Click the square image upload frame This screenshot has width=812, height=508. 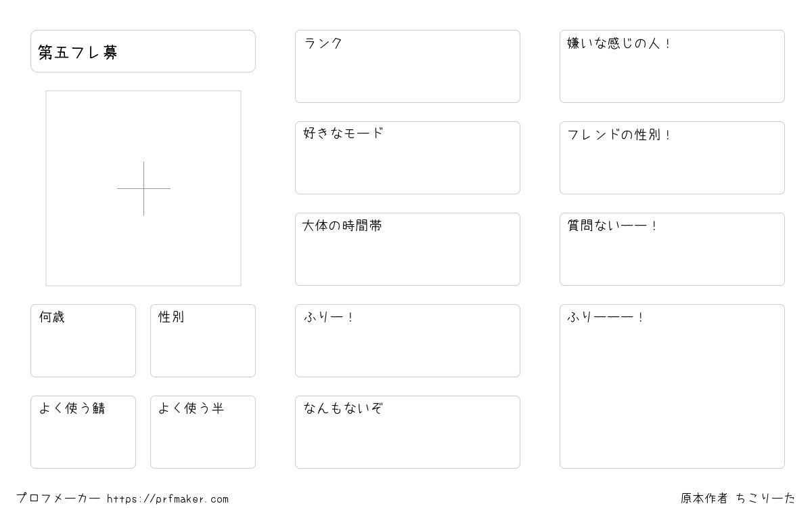pyautogui.click(x=143, y=188)
